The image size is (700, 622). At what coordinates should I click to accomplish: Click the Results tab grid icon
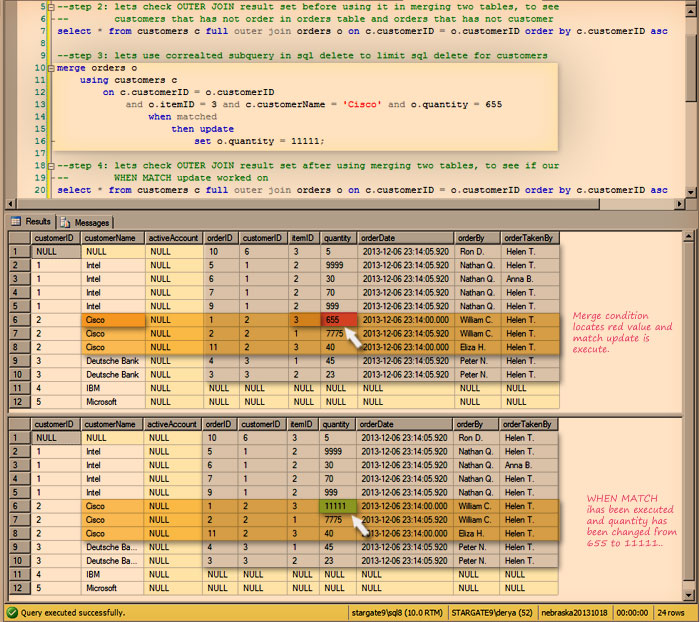coord(16,221)
